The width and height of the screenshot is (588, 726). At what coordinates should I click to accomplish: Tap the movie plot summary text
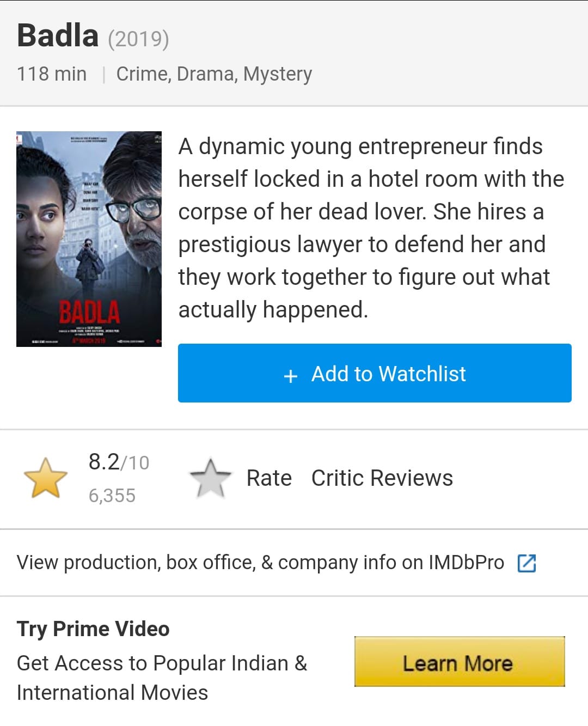point(371,228)
